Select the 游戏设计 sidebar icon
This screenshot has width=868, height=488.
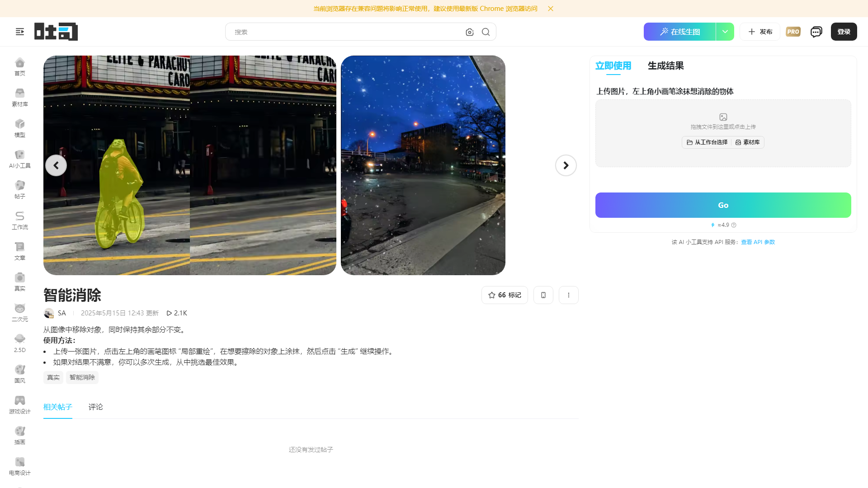pyautogui.click(x=19, y=404)
